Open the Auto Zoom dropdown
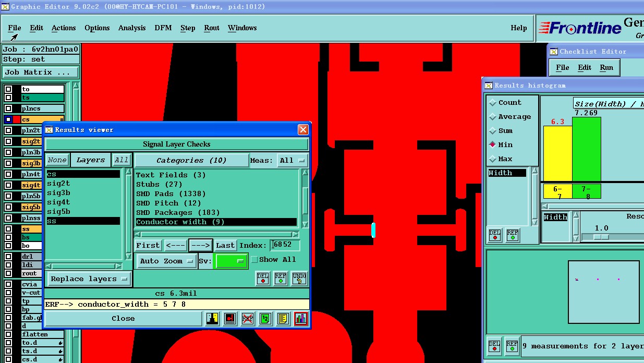644x363 pixels. [x=166, y=261]
